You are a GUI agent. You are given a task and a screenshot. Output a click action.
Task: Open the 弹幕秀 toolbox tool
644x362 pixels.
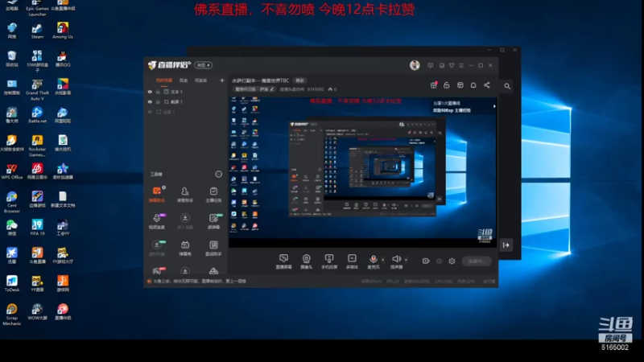click(185, 248)
